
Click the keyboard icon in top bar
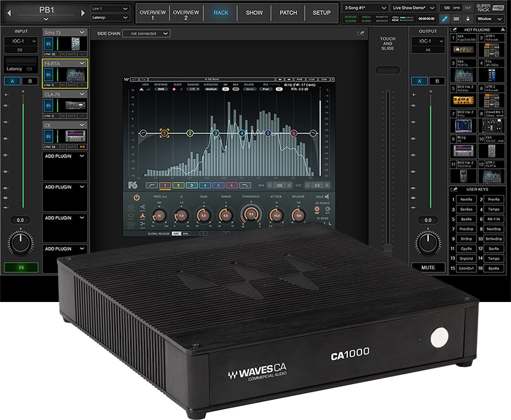(x=456, y=19)
